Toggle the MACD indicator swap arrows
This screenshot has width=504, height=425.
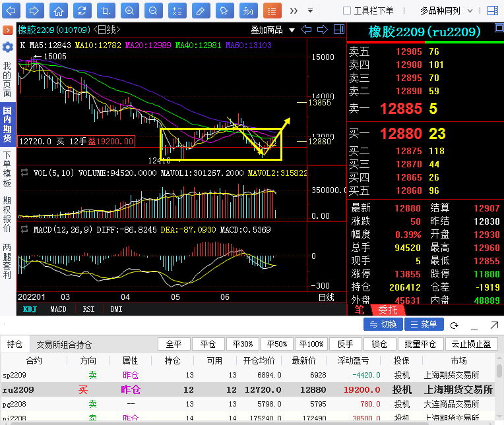[24, 230]
